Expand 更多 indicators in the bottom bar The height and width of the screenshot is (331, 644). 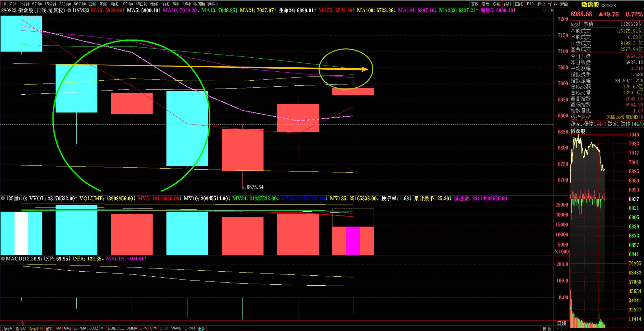pos(201,328)
